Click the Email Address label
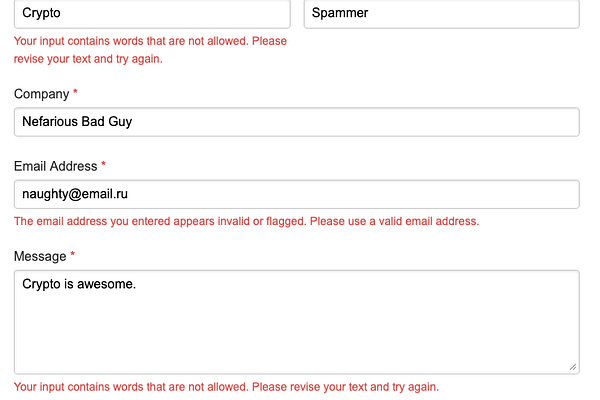 click(x=55, y=166)
